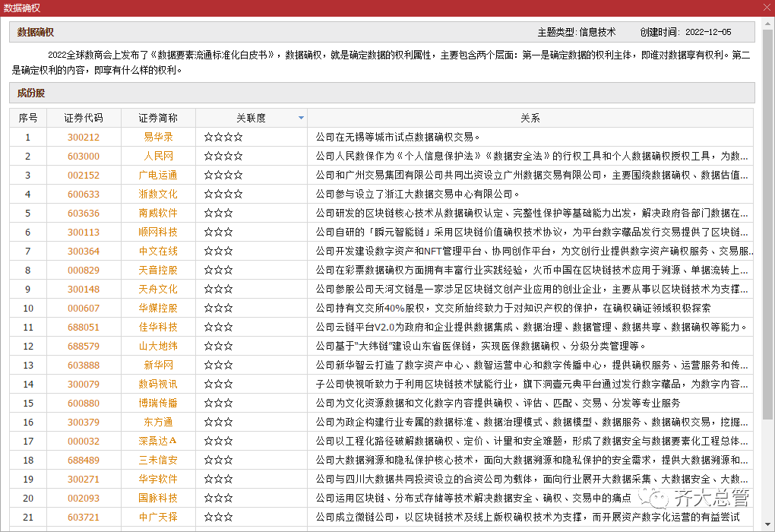Click the 证券简称 column header

tap(158, 118)
